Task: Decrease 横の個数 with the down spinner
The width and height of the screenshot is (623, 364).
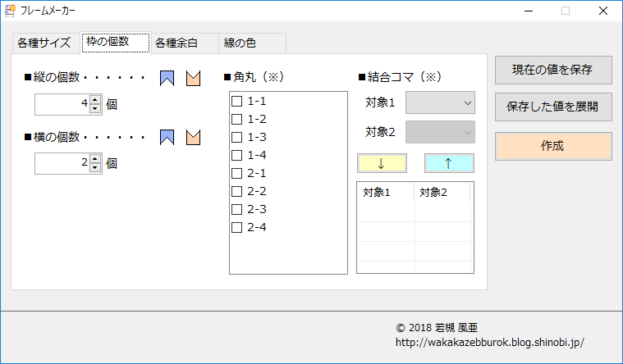Action: [95, 167]
